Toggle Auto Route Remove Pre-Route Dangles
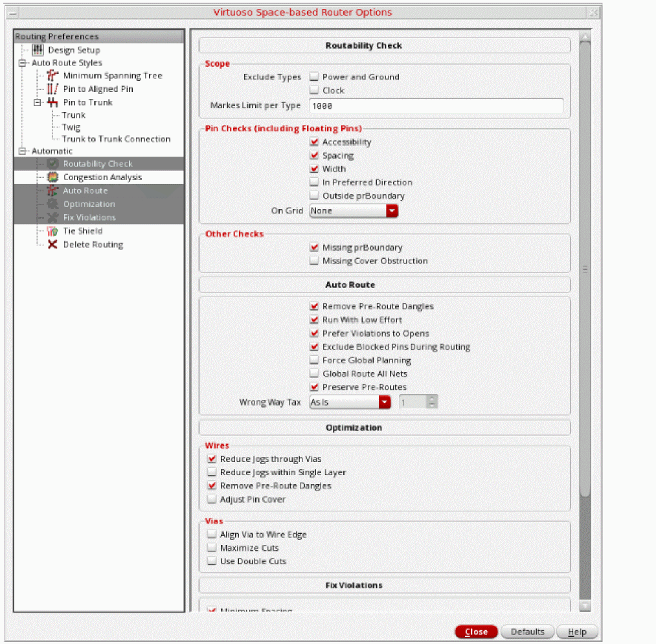This screenshot has width=656, height=644. 314,307
